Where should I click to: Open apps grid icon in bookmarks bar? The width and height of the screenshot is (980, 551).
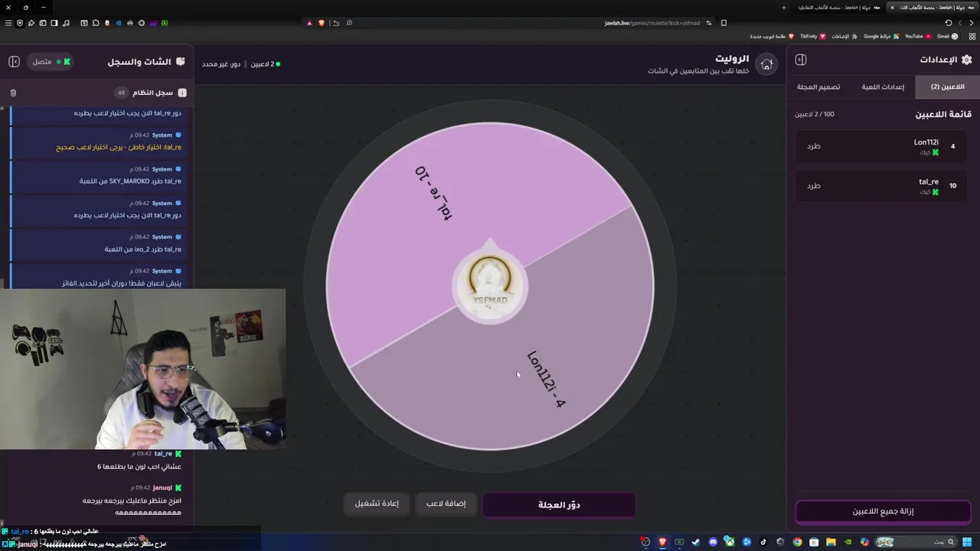click(x=972, y=36)
